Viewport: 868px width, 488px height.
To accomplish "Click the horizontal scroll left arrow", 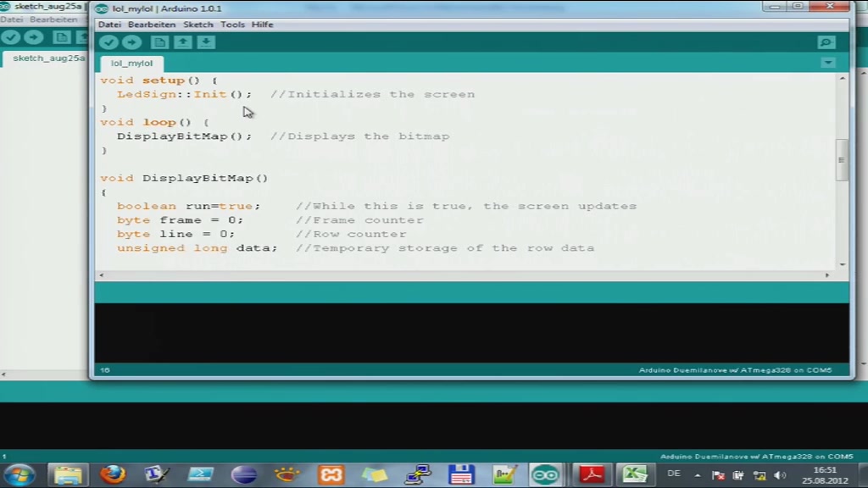I will [102, 275].
